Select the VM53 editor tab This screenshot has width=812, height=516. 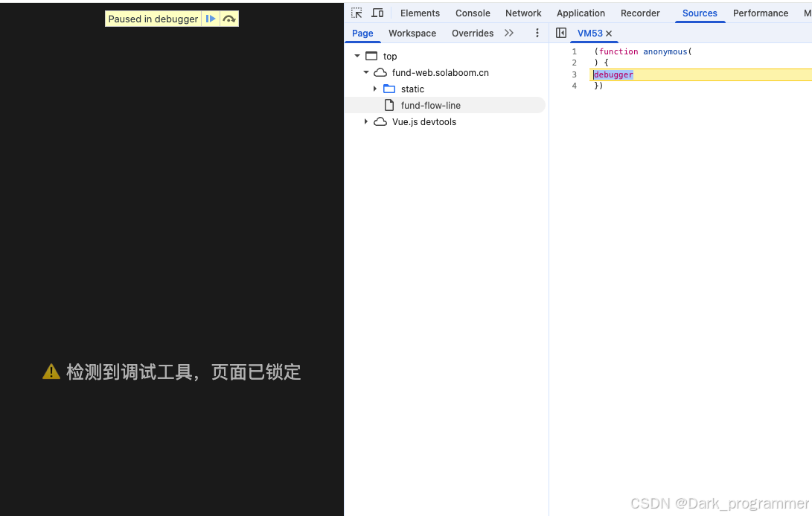point(590,34)
